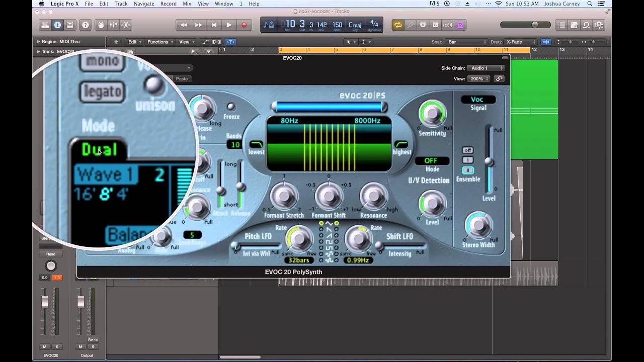The image size is (644, 362).
Task: Toggle Cycle mode loop button
Action: [398, 25]
